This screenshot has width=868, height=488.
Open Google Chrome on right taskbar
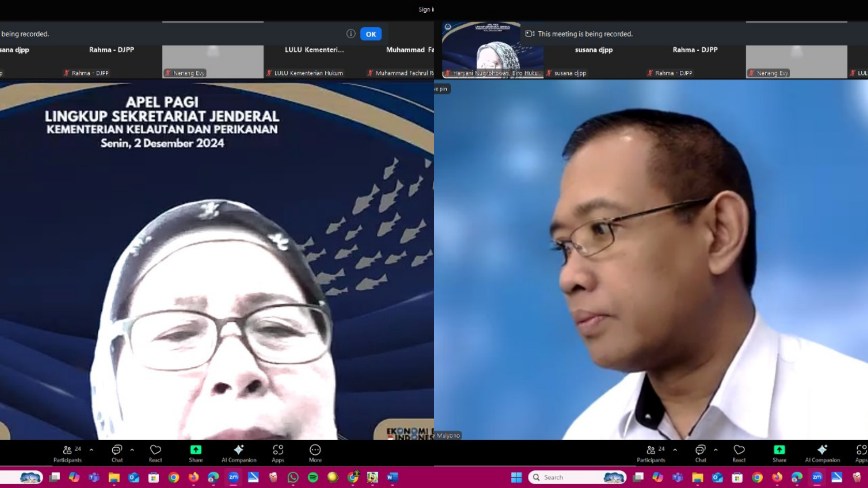click(757, 477)
